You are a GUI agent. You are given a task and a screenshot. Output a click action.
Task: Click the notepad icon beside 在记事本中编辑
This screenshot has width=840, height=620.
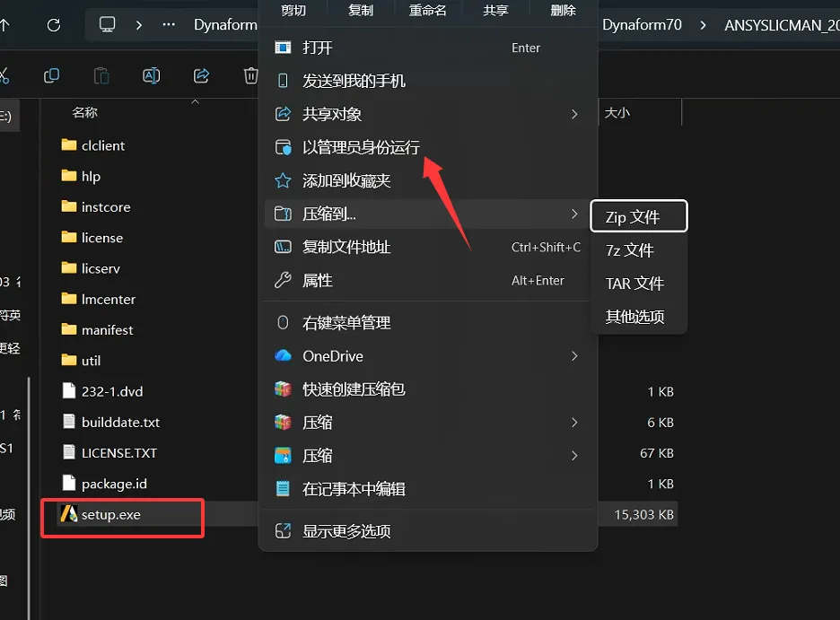pyautogui.click(x=283, y=488)
